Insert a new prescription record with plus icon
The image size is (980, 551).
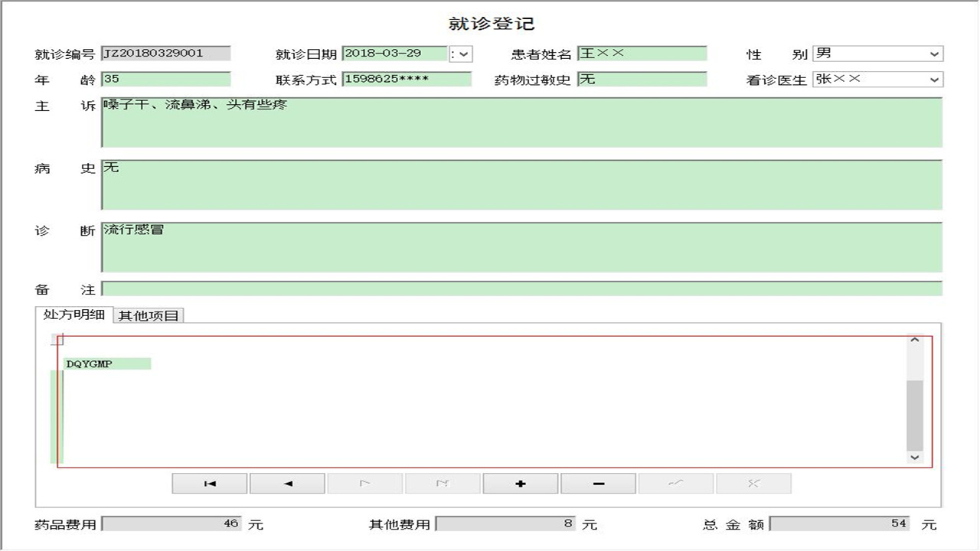pyautogui.click(x=520, y=483)
